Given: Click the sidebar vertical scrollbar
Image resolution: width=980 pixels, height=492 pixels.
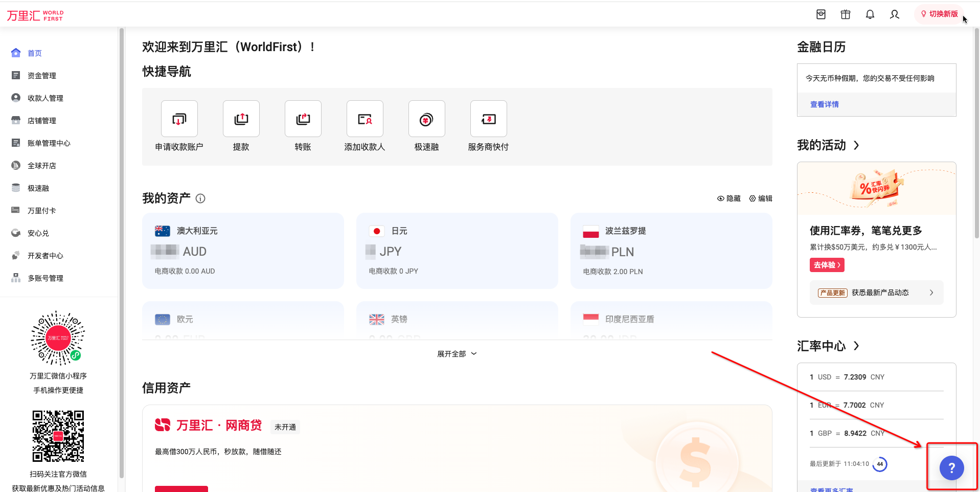Looking at the screenshot, I should tap(121, 253).
